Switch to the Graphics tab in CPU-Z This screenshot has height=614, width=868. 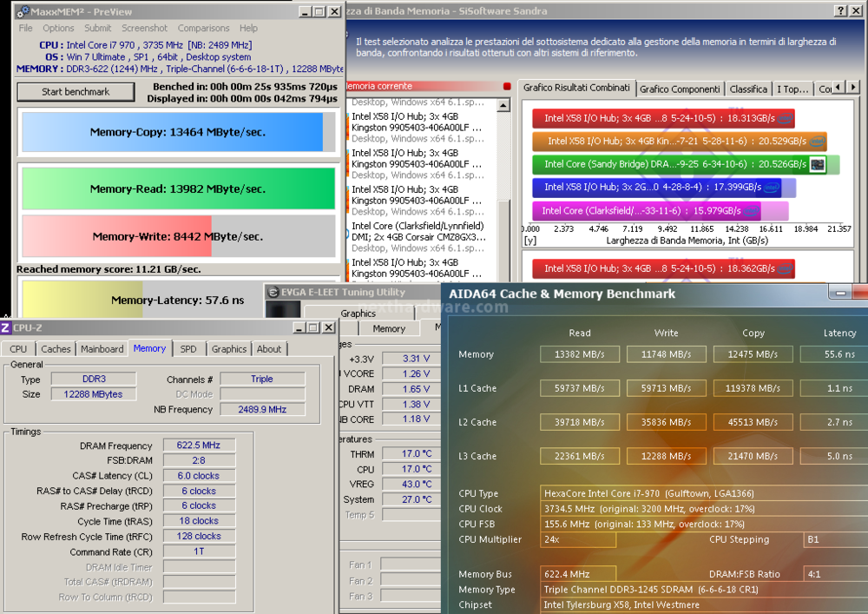coord(229,349)
